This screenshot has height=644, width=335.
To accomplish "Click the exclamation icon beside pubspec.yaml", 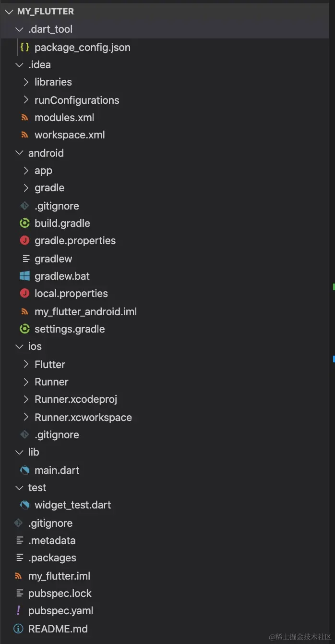I will (19, 611).
